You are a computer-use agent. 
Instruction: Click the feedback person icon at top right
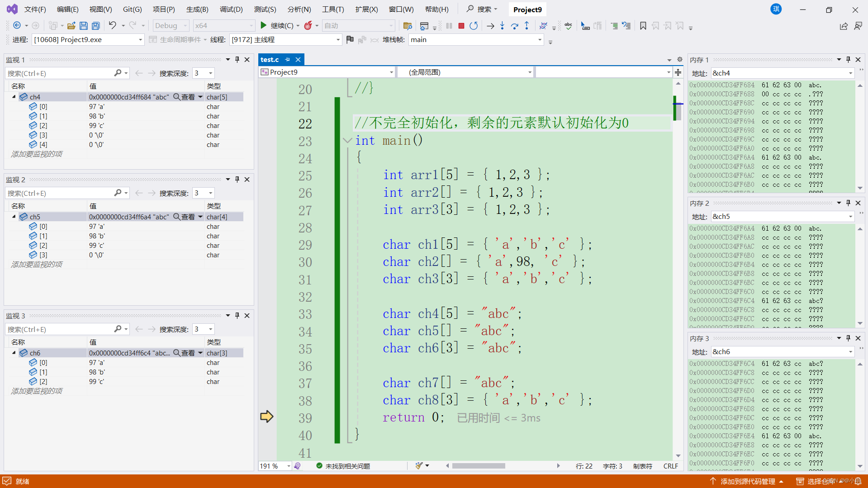tap(858, 26)
